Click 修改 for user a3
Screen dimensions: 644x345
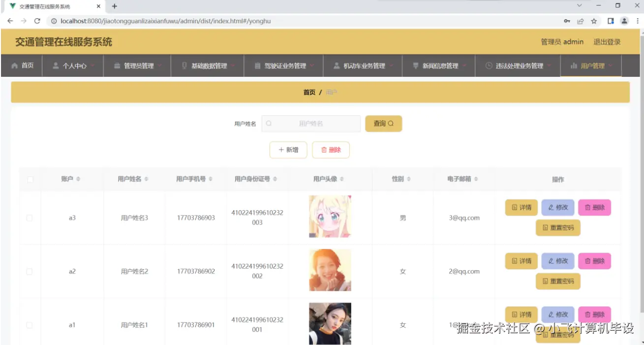tap(558, 208)
